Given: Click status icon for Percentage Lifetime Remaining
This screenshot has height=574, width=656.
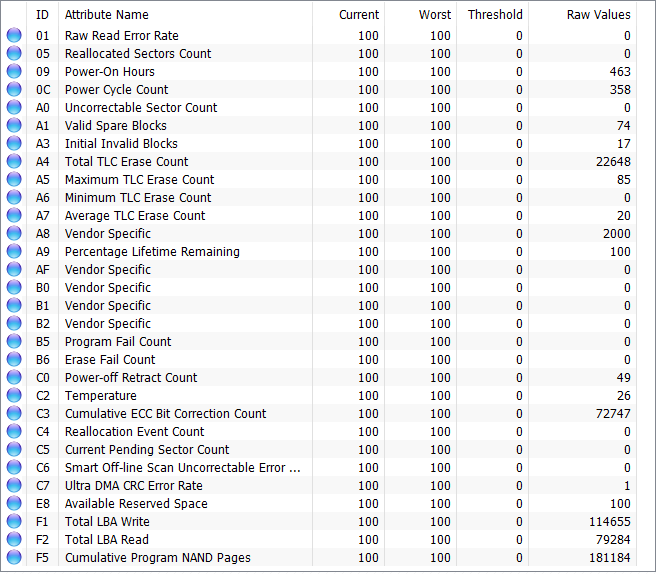Looking at the screenshot, I should (14, 251).
